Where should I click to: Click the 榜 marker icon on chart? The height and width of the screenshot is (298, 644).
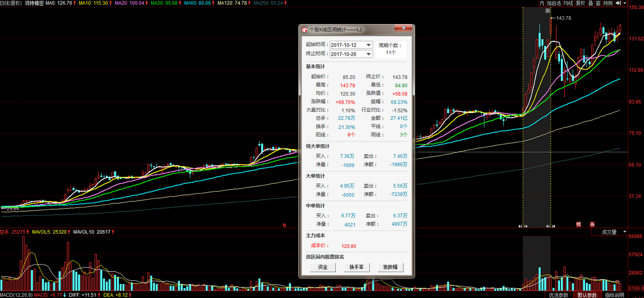click(x=579, y=224)
